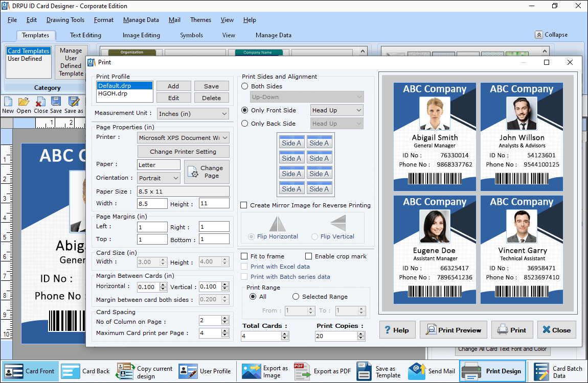This screenshot has width=588, height=383.
Task: Switch to Card Back view
Action: pyautogui.click(x=86, y=371)
